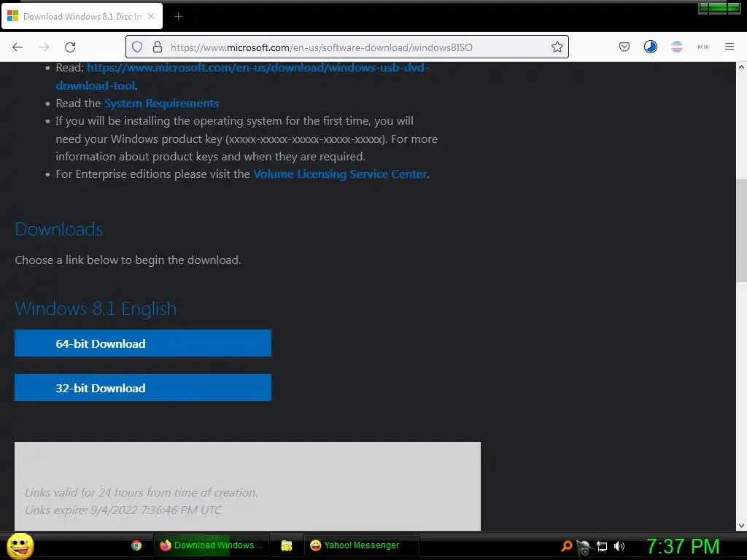Go back using the browser back arrow
Screen dimensions: 747x560
[18, 47]
